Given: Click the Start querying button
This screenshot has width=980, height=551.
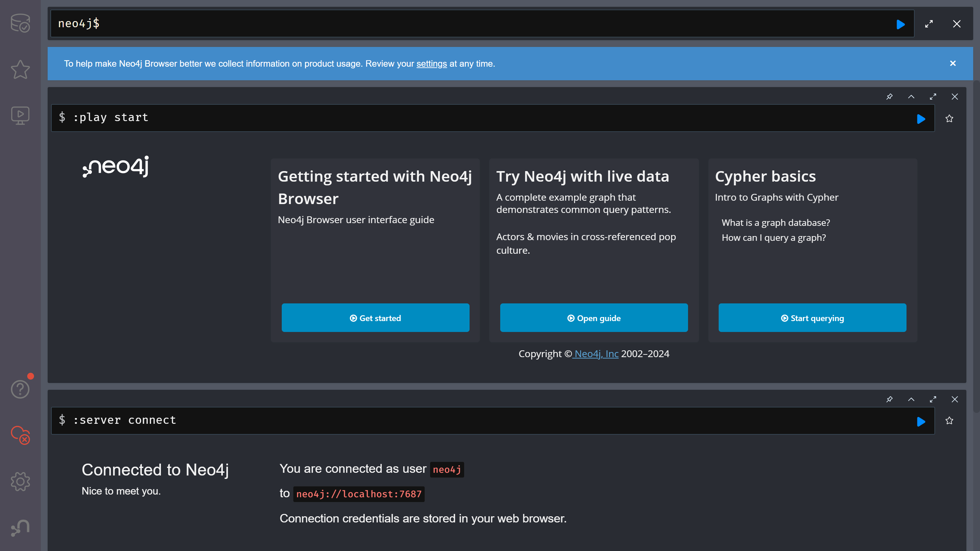Looking at the screenshot, I should pyautogui.click(x=812, y=318).
